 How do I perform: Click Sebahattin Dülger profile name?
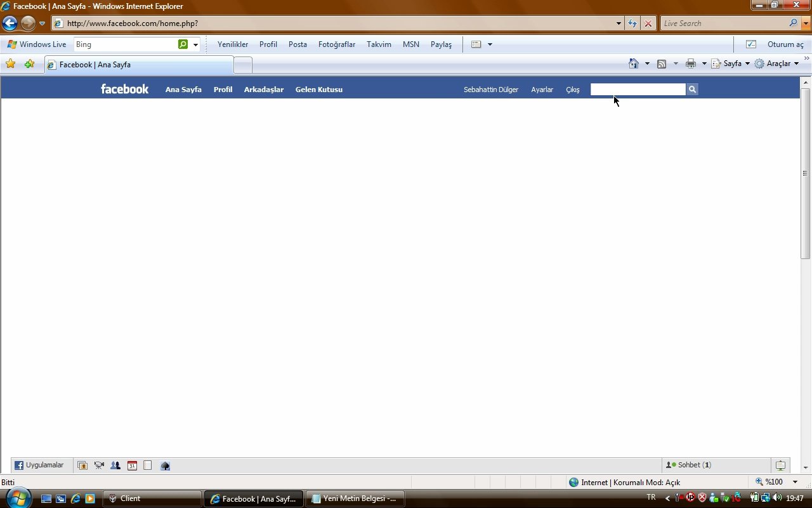point(491,90)
